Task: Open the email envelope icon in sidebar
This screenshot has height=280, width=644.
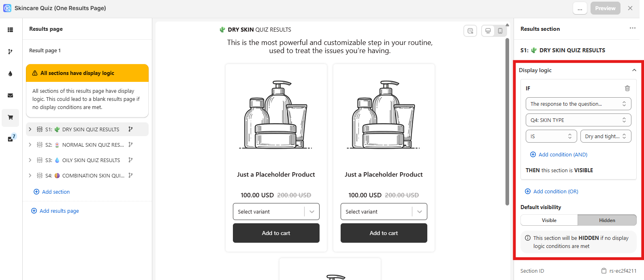Action: 10,96
